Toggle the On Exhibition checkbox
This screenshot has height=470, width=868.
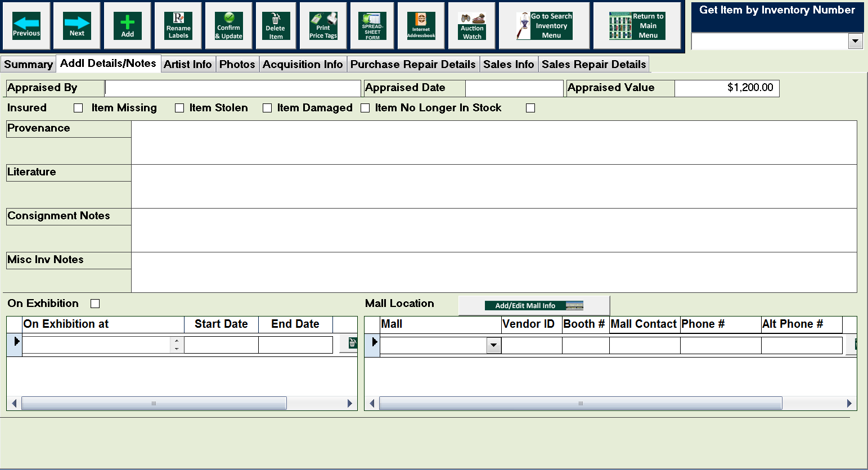coord(95,304)
